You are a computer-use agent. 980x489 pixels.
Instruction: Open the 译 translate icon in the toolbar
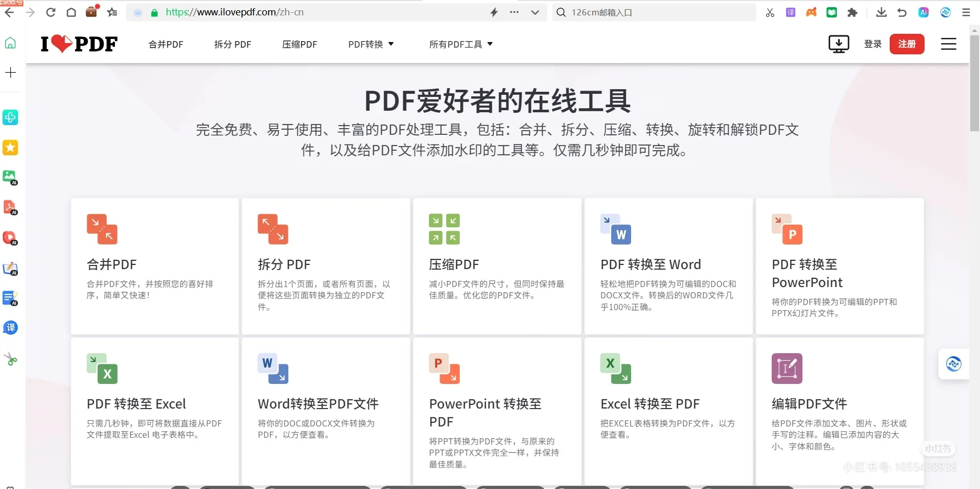click(x=790, y=12)
